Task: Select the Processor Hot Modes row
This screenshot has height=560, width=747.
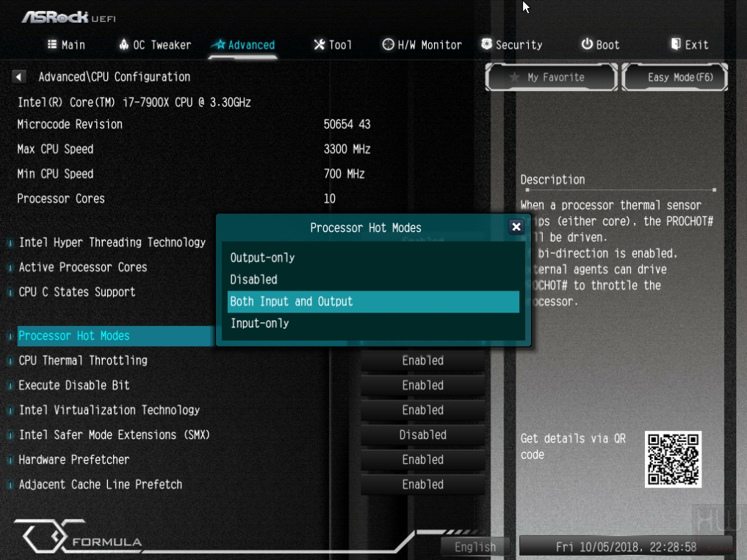Action: pos(116,335)
